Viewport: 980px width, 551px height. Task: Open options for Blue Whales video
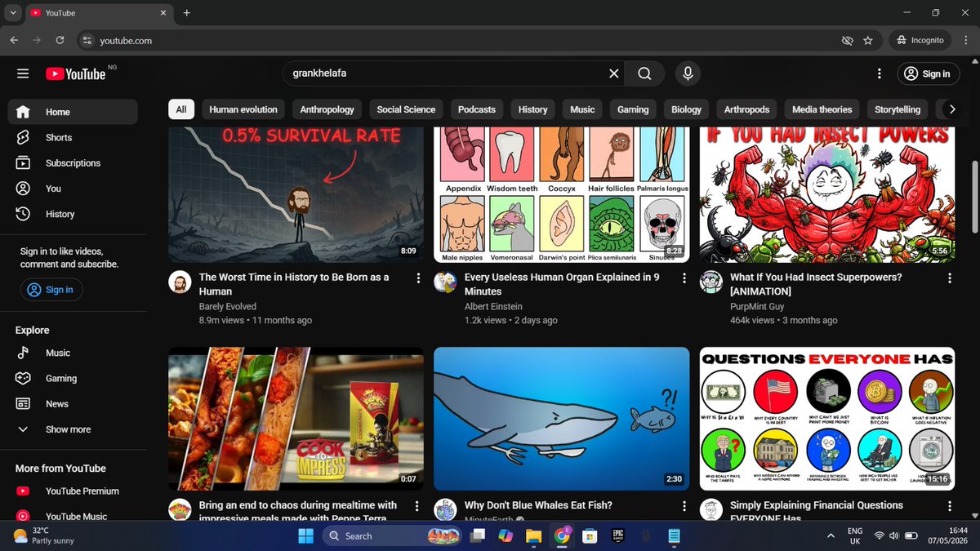[684, 506]
